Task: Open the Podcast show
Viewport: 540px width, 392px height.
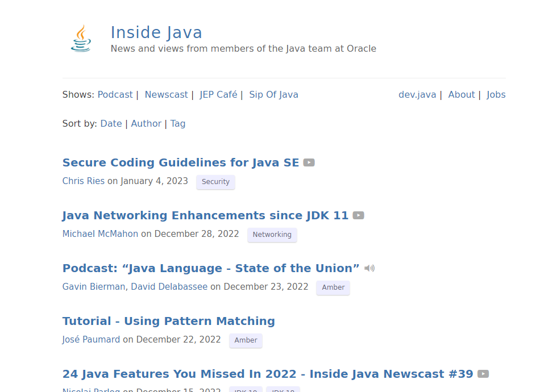Action: pos(115,95)
